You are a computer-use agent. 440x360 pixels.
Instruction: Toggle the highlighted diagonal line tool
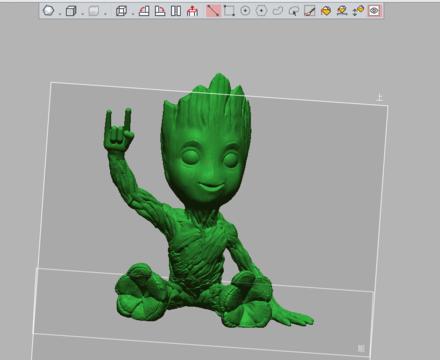tap(213, 11)
